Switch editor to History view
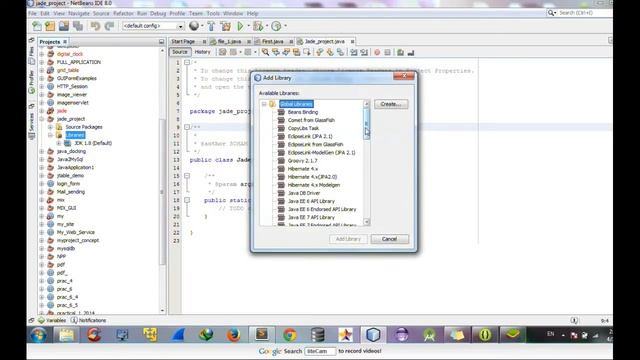 pos(202,52)
